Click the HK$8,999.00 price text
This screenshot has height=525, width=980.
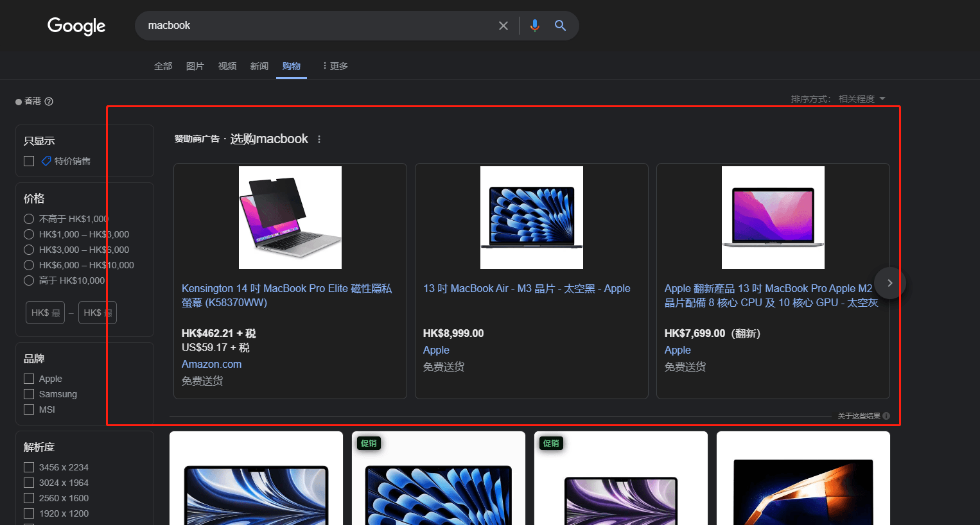(x=453, y=333)
